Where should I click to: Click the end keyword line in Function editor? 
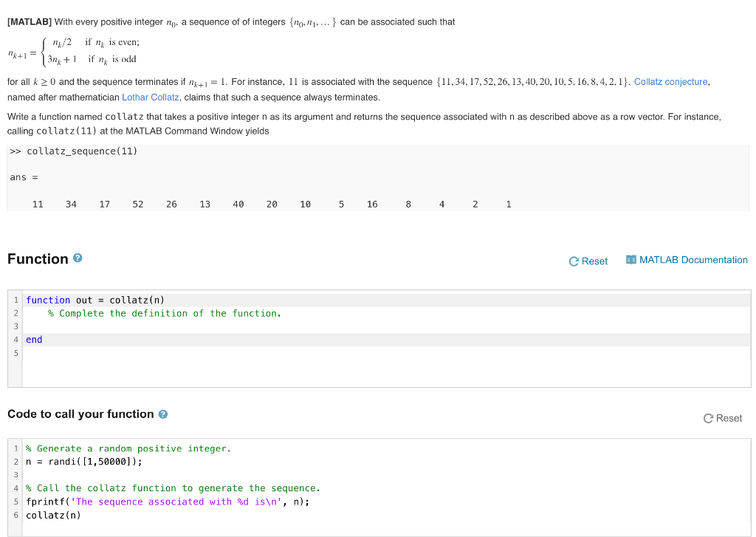pos(34,340)
